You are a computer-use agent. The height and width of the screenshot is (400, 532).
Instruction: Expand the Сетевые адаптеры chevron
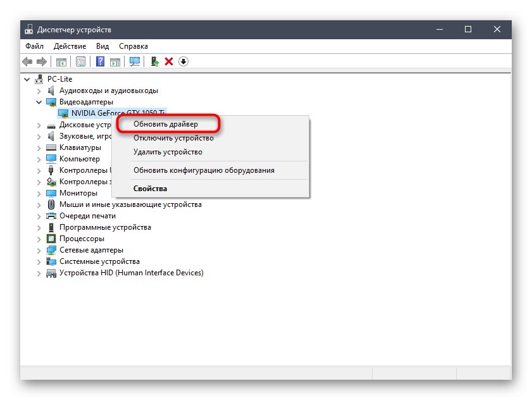(x=39, y=251)
